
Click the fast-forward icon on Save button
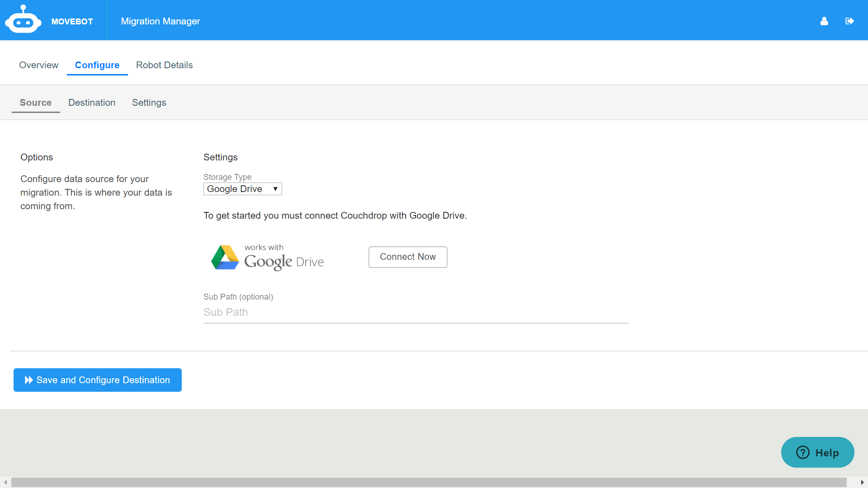[29, 380]
